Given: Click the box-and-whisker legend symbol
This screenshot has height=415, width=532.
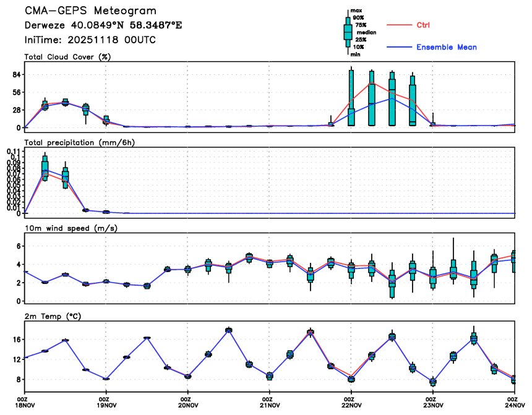Looking at the screenshot, I should pos(348,33).
